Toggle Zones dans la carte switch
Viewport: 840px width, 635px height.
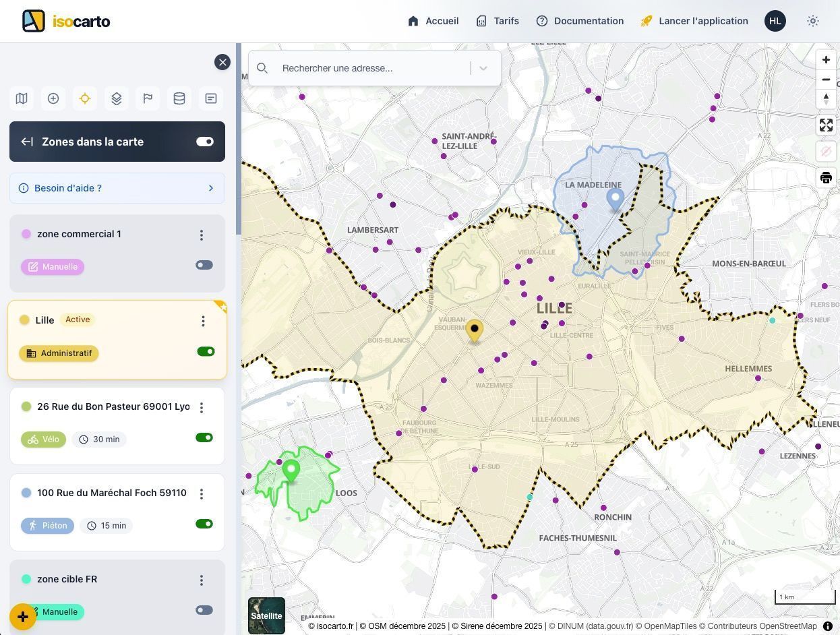pos(205,142)
